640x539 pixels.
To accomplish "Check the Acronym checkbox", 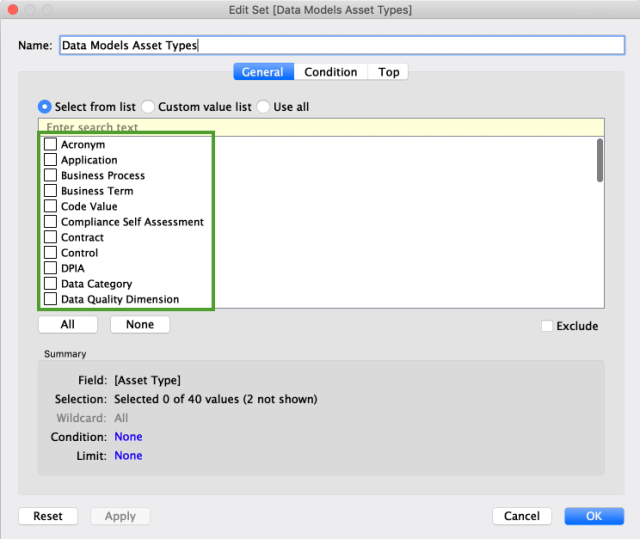I will 51,145.
